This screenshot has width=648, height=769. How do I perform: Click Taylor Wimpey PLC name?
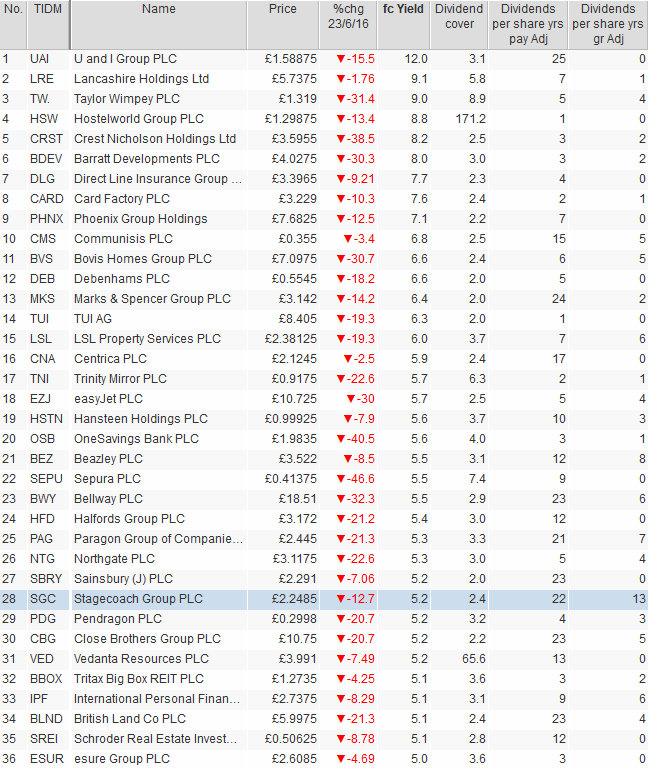(x=127, y=99)
